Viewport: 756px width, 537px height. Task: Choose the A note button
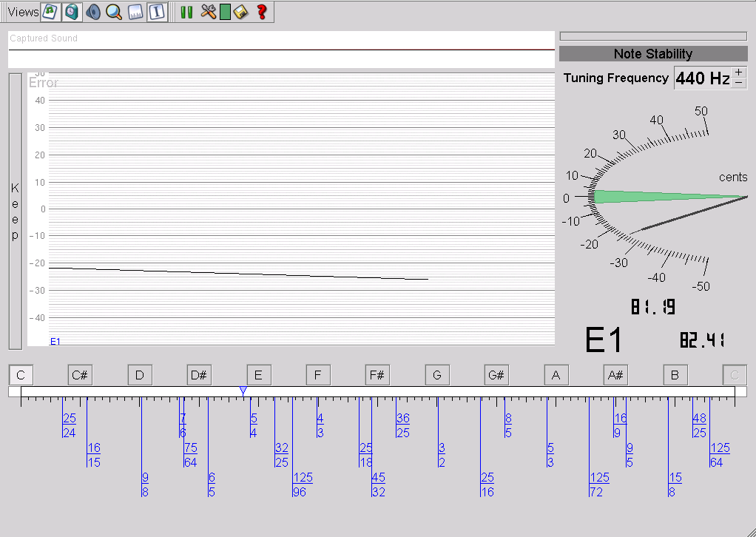[556, 375]
